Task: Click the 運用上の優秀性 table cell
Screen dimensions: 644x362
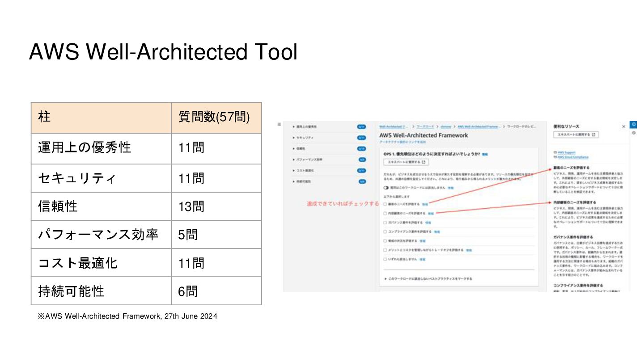Action: 101,148
